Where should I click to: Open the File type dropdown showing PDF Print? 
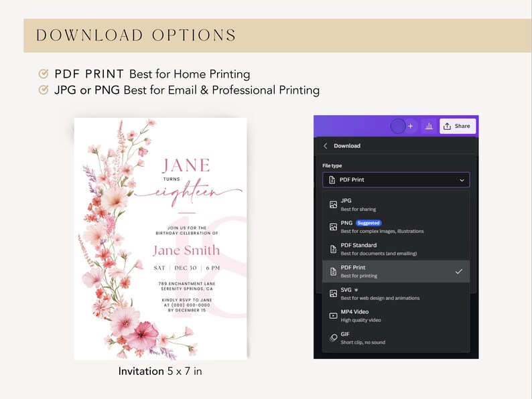[x=396, y=179]
